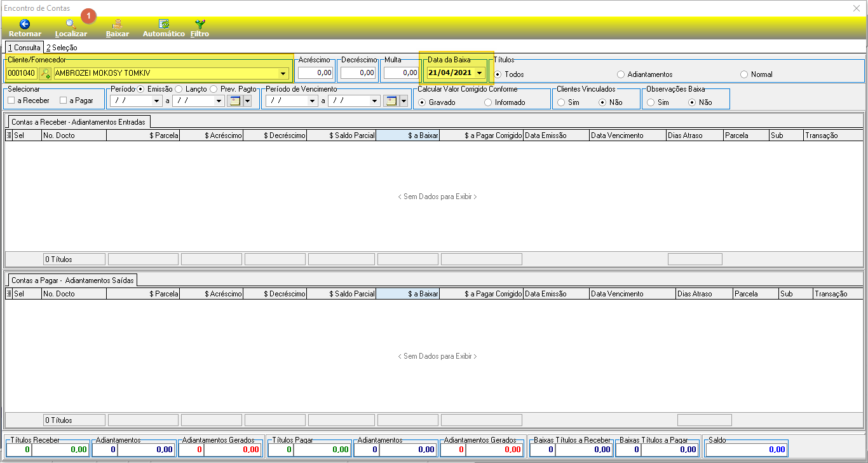Click the Decréscimo value field
This screenshot has width=868, height=463.
pos(358,73)
